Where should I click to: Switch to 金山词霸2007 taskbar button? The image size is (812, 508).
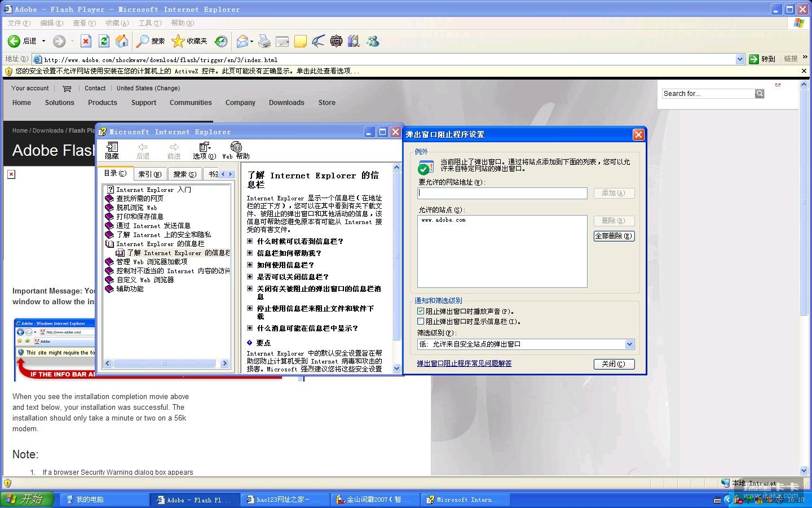[x=374, y=500]
